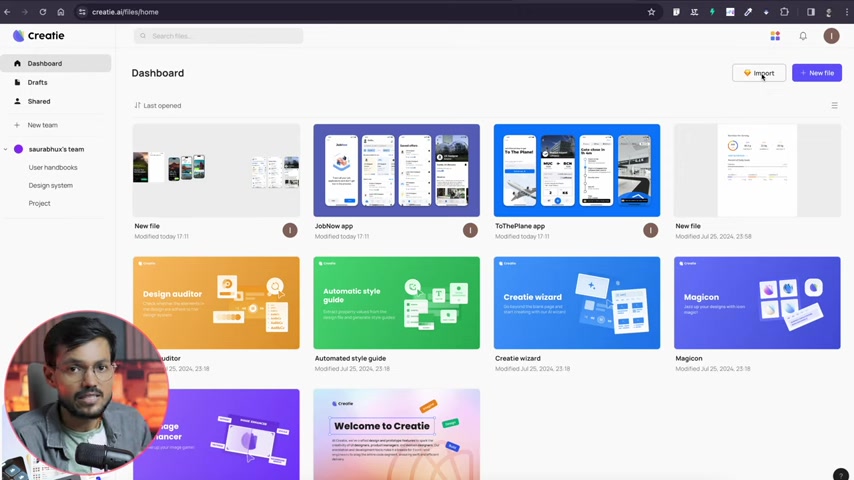Click the New file button

[816, 73]
